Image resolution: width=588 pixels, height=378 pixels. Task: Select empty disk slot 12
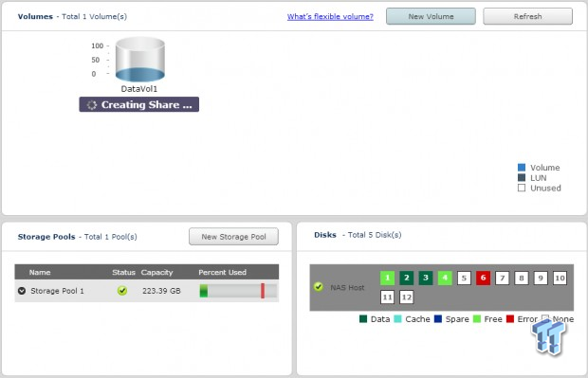pyautogui.click(x=407, y=297)
